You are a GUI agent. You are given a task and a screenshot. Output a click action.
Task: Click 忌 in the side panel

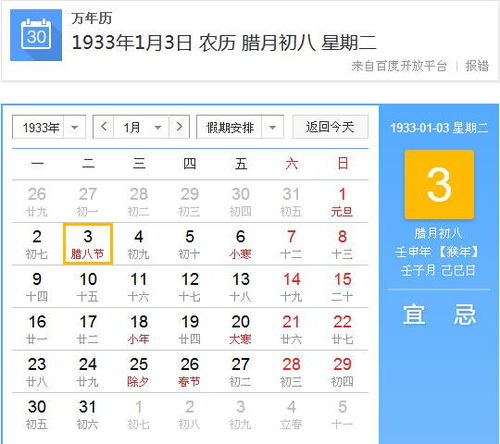point(465,314)
